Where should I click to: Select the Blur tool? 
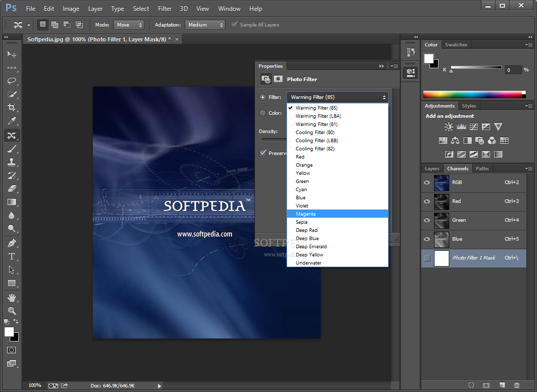[12, 215]
